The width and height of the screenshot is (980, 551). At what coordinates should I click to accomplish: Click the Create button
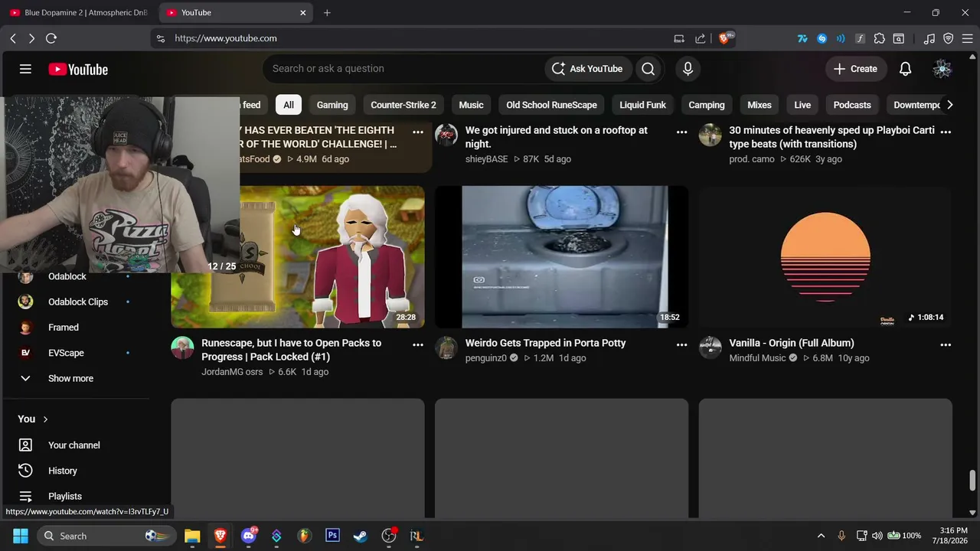point(856,69)
